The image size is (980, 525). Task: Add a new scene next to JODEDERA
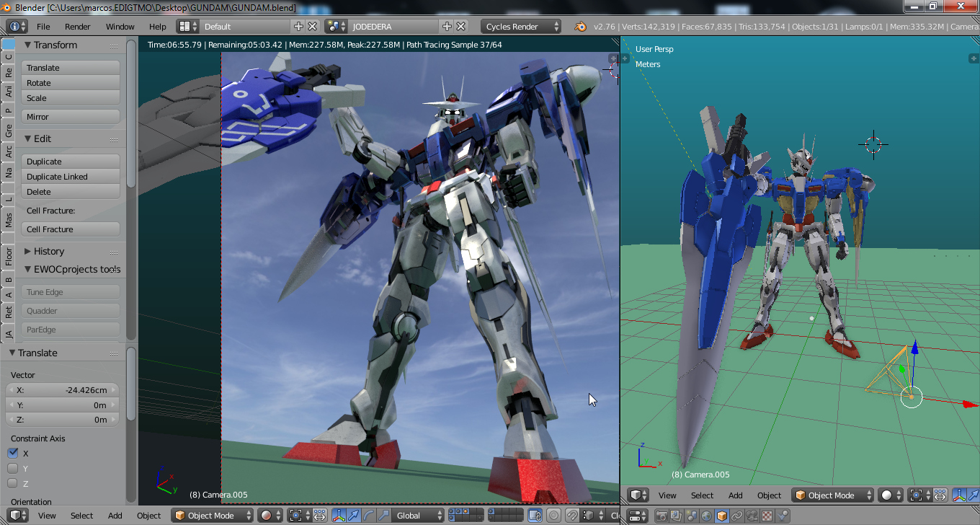coord(447,27)
